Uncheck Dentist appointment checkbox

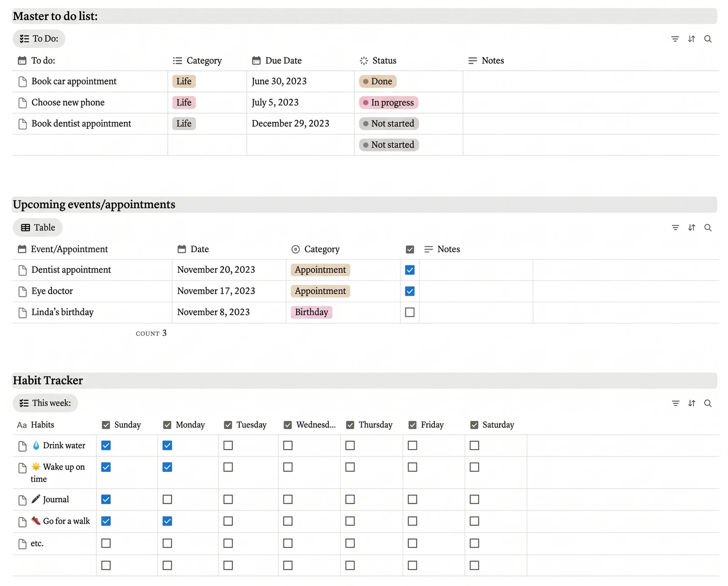[409, 270]
